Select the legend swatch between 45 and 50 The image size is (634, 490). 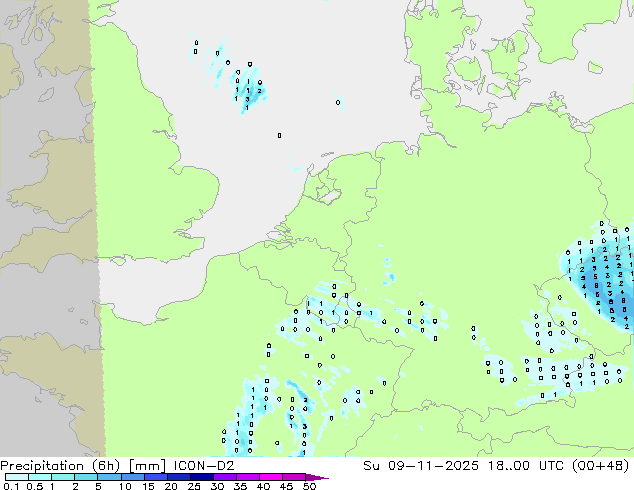294,477
